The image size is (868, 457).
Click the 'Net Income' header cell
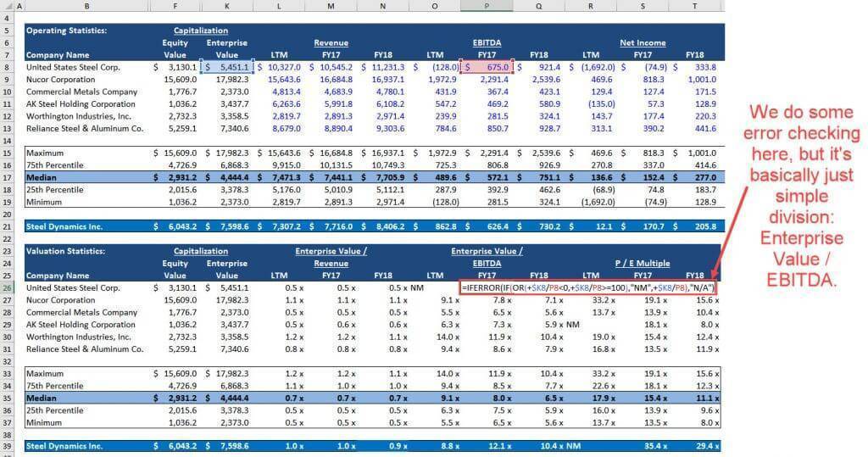coord(643,42)
